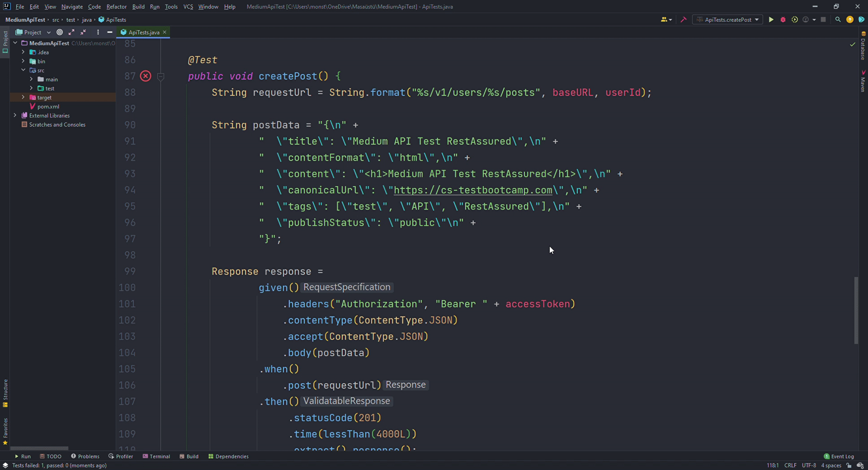Open the profiler run icon
Screen dimensions: 868x470
[806, 19]
